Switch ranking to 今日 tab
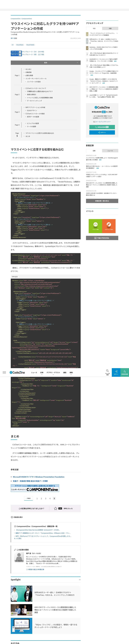The width and height of the screenshot is (129, 644). (94, 29)
